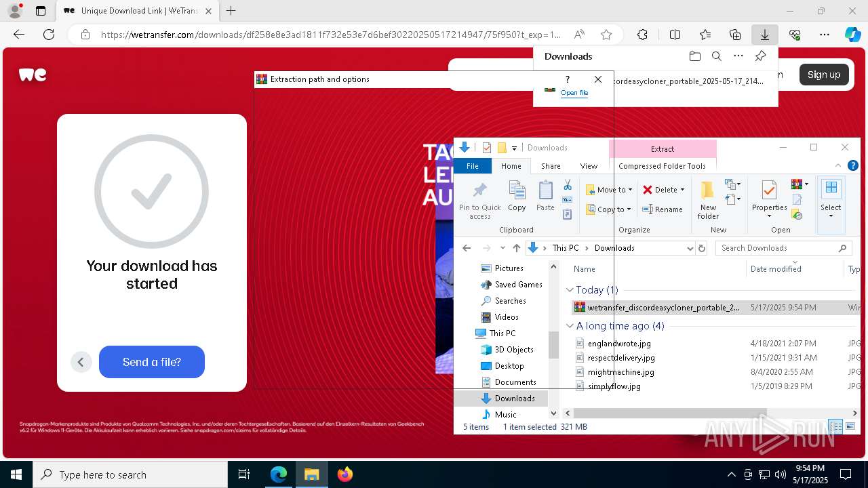Refresh the WeTransfer page in Edge
The width and height of the screenshot is (868, 488).
pos(49,35)
